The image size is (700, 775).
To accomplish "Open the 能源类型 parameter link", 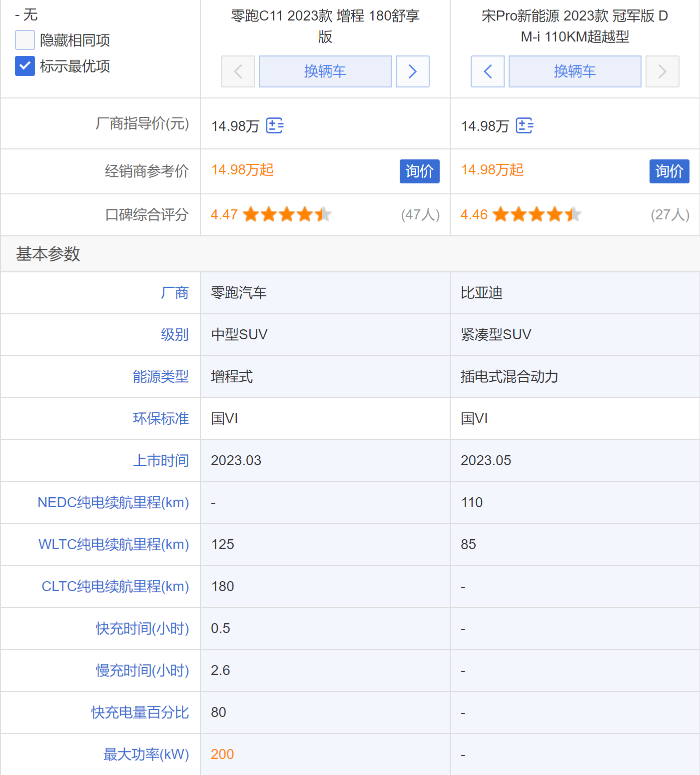I will (x=160, y=376).
